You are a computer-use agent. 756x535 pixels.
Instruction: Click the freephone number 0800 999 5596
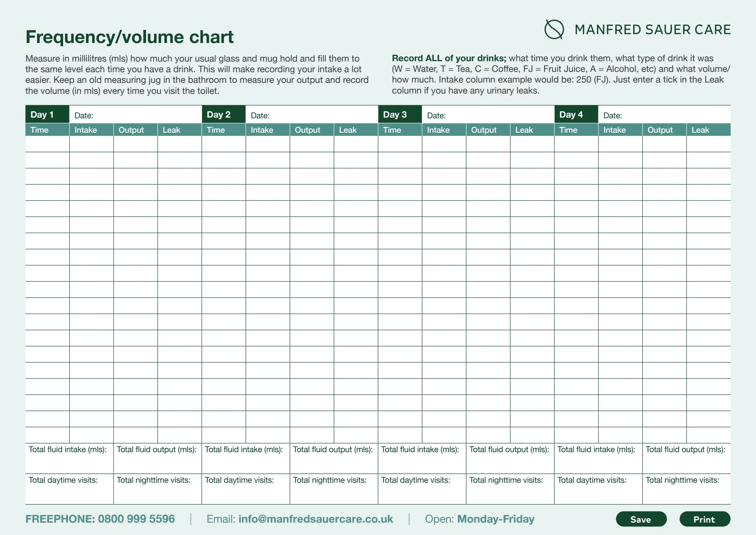click(136, 519)
